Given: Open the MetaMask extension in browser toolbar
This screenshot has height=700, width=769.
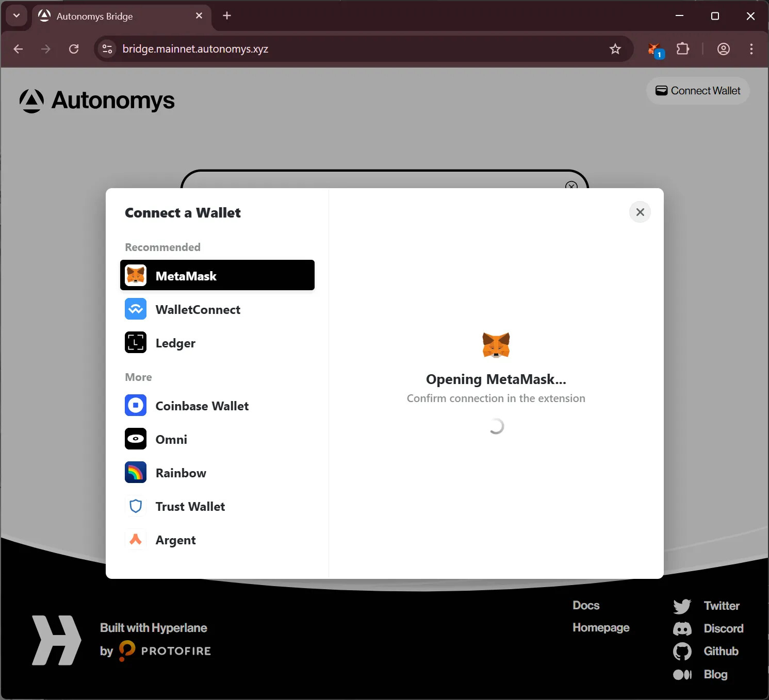Looking at the screenshot, I should click(x=655, y=49).
